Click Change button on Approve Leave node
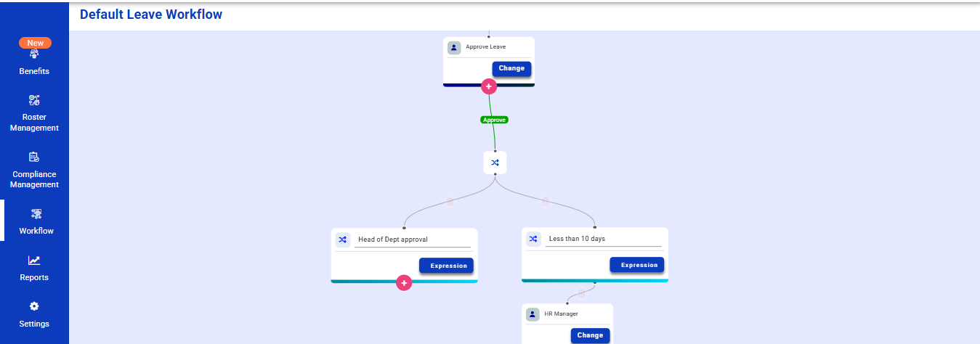This screenshot has width=980, height=344. pyautogui.click(x=511, y=68)
